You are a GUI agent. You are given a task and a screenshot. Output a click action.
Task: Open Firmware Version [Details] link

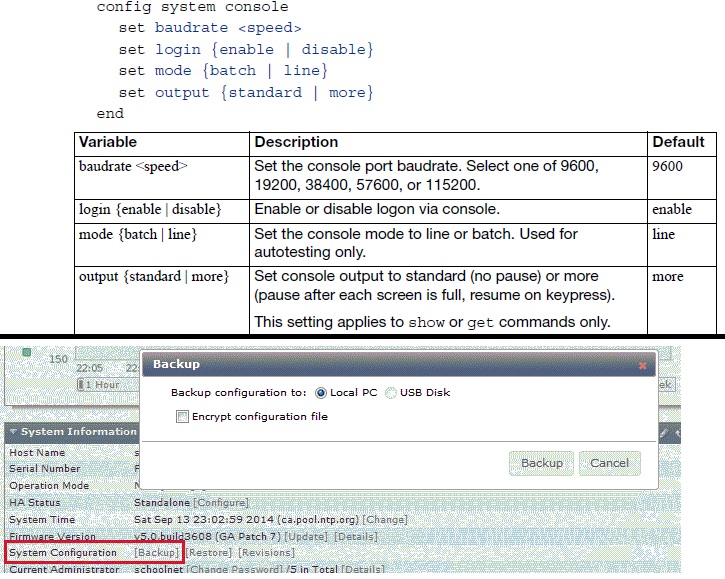pos(356,537)
